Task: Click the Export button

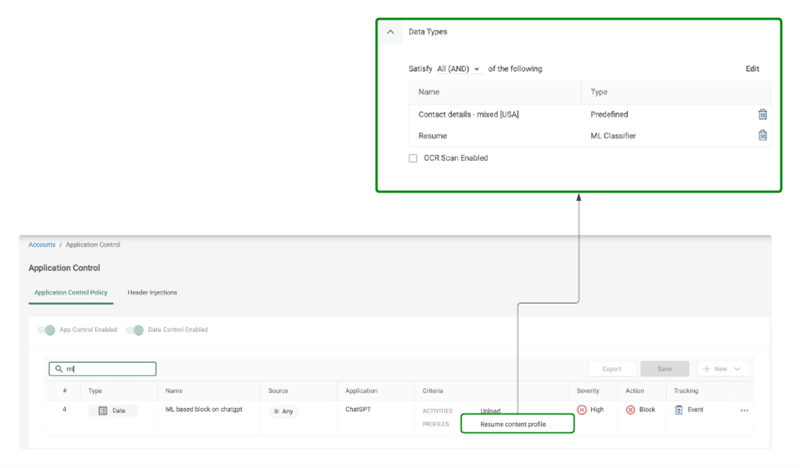Action: click(612, 368)
